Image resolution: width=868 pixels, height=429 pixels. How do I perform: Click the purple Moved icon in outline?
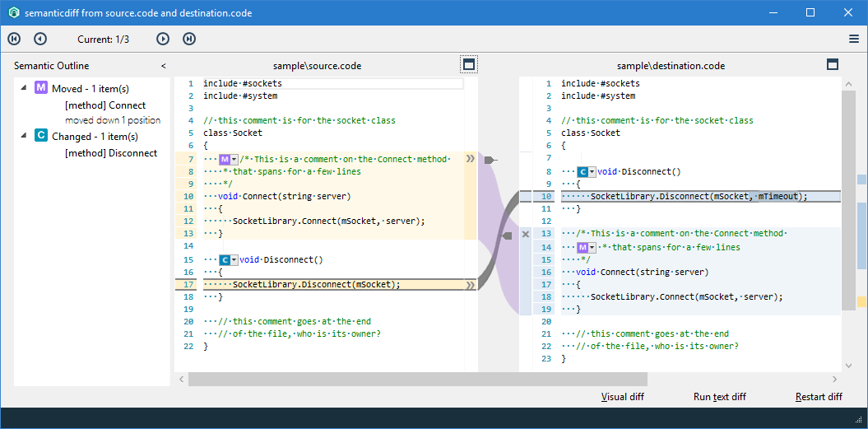point(41,87)
